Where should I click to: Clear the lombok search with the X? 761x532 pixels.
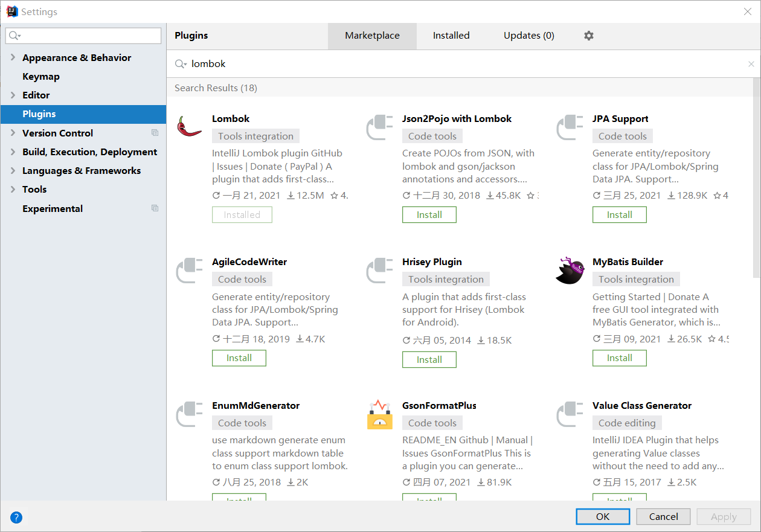click(x=751, y=63)
